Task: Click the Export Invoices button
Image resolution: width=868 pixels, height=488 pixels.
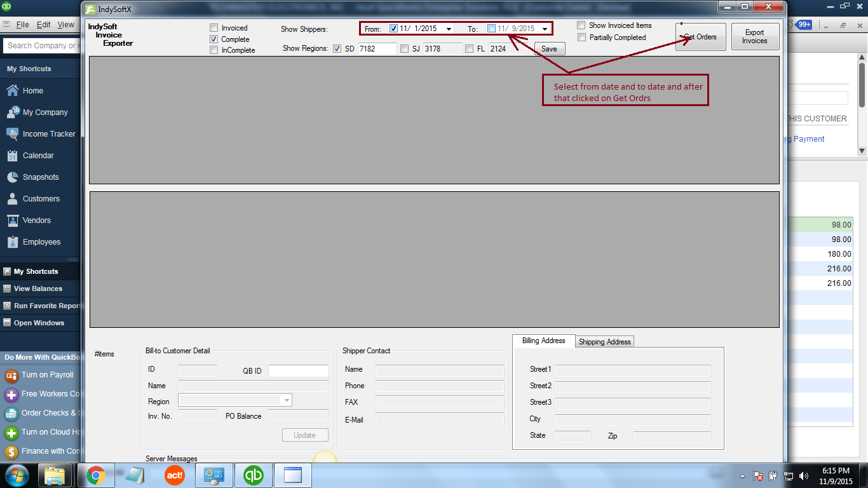Action: 754,37
